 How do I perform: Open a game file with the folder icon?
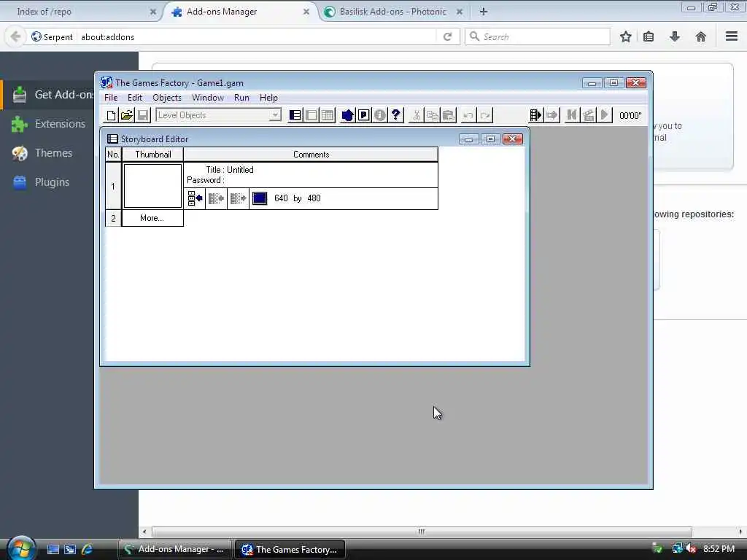point(127,115)
